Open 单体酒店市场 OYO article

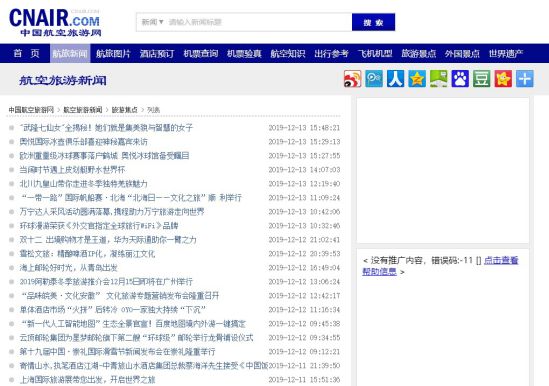tap(113, 310)
